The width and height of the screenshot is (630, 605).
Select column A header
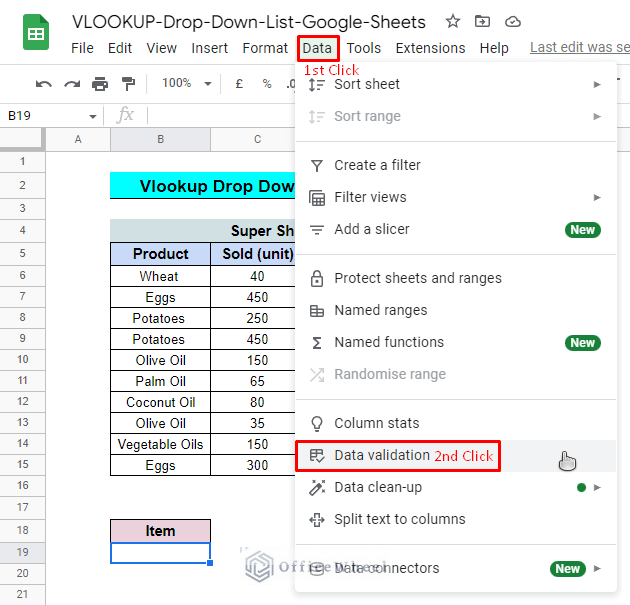point(78,139)
